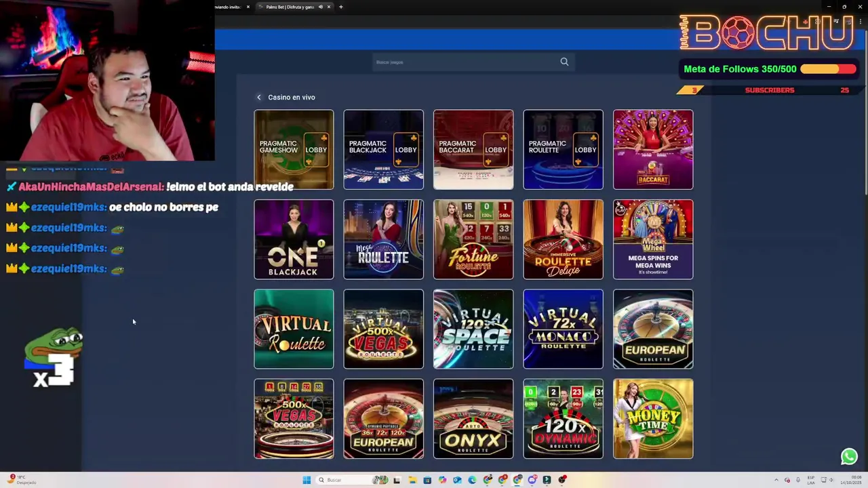Open the Windows Start menu

pyautogui.click(x=307, y=480)
